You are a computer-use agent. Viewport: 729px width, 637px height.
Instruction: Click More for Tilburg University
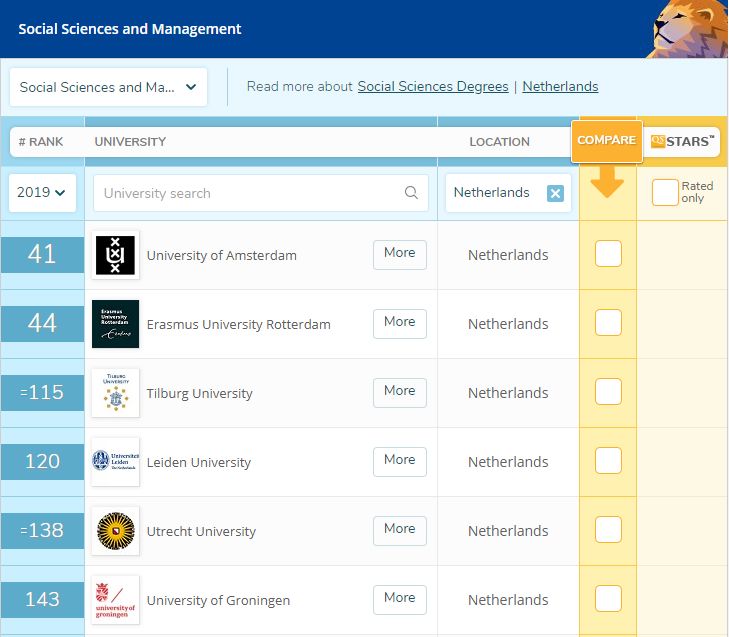tap(400, 392)
